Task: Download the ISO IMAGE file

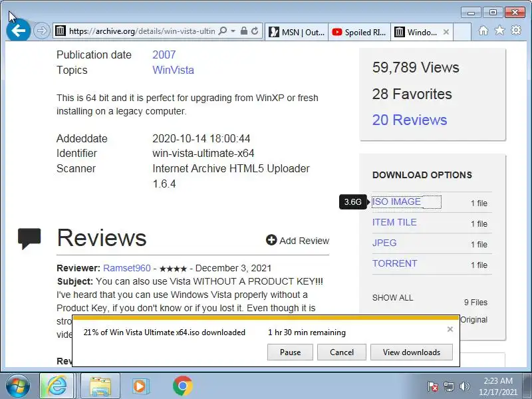Action: click(x=396, y=201)
